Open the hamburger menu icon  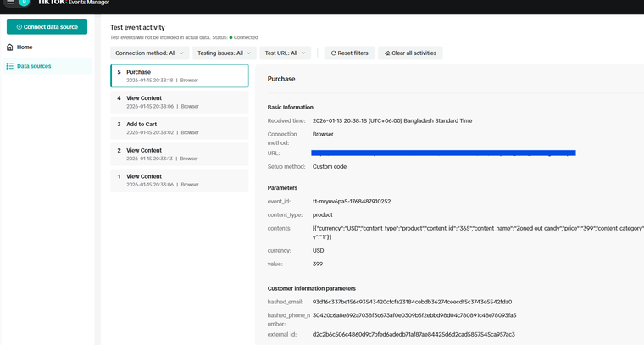click(x=11, y=2)
